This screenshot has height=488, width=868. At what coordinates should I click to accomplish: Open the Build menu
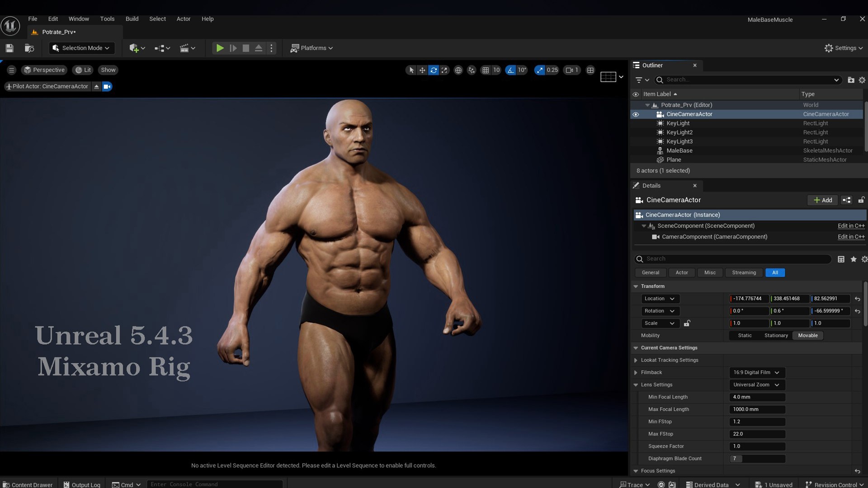[132, 19]
